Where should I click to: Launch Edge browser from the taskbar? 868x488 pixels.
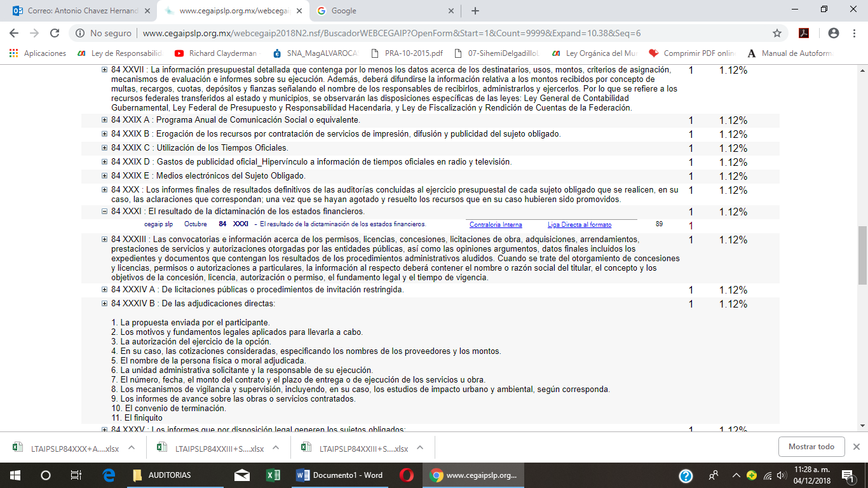coord(109,475)
